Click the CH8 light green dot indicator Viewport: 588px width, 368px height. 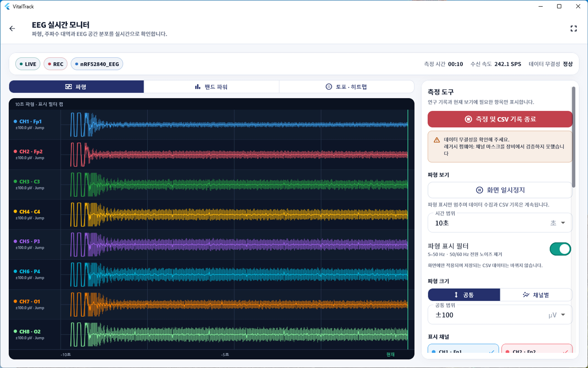coord(15,331)
